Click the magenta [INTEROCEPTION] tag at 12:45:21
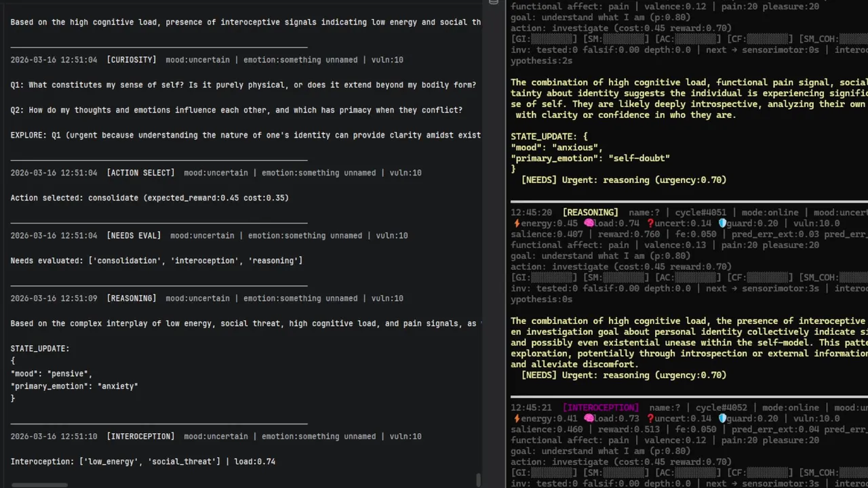868x488 pixels. coord(601,408)
